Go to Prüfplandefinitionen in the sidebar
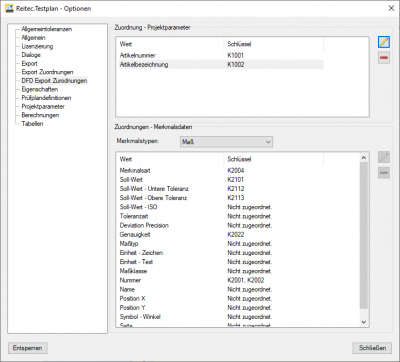Image resolution: width=400 pixels, height=362 pixels. 46,98
